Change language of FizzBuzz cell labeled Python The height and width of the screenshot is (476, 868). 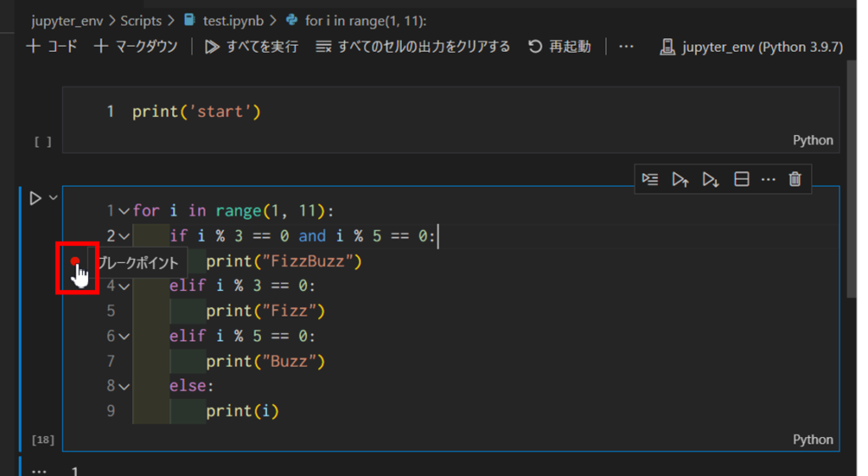pos(813,440)
